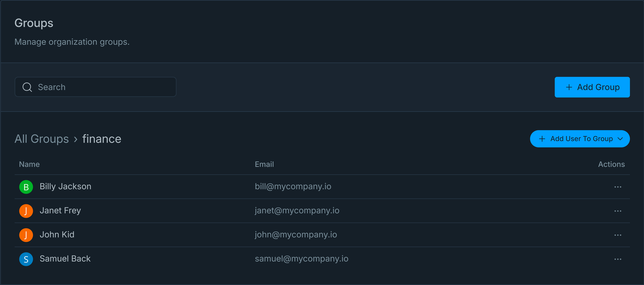The height and width of the screenshot is (285, 644).
Task: Sort by the Name column header
Action: tap(29, 164)
